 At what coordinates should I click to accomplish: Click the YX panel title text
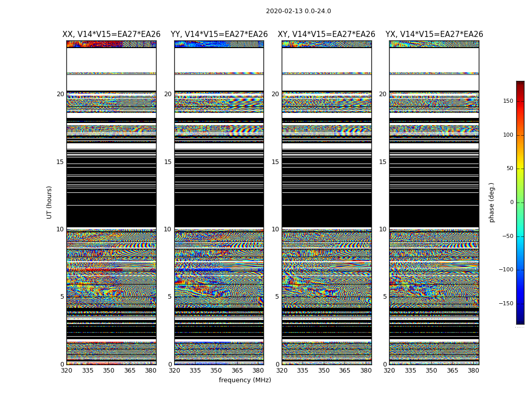point(434,34)
